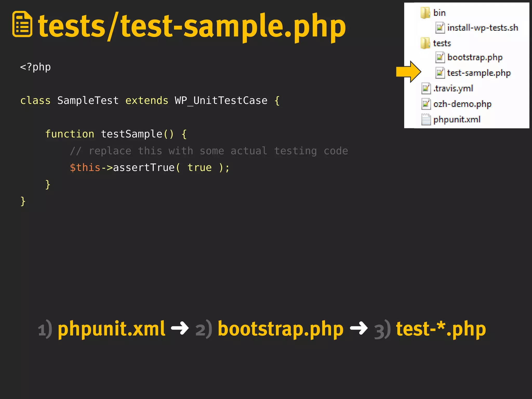
Task: Click the 'extends' keyword
Action: pyautogui.click(x=147, y=101)
